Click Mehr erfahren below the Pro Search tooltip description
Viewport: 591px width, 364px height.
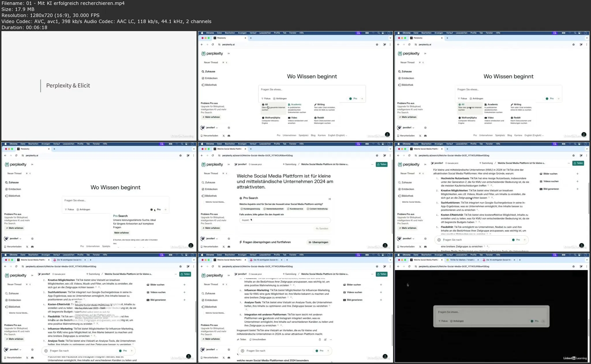point(121,233)
